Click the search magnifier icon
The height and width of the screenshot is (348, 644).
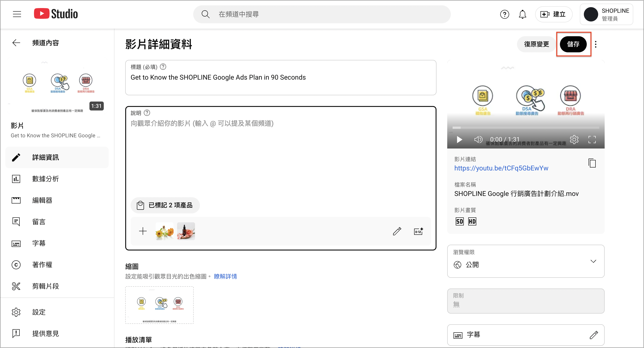205,14
